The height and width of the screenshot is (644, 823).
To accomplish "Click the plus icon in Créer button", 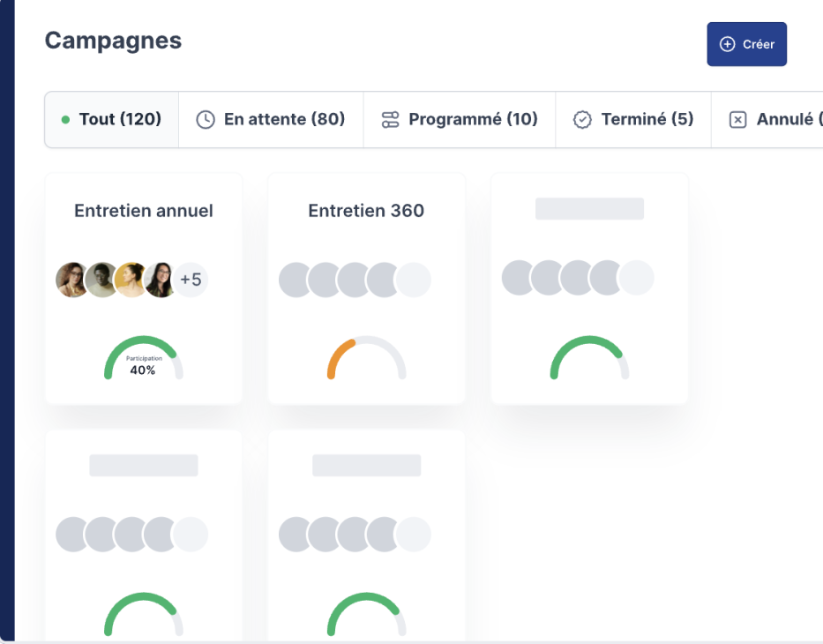I will 728,44.
